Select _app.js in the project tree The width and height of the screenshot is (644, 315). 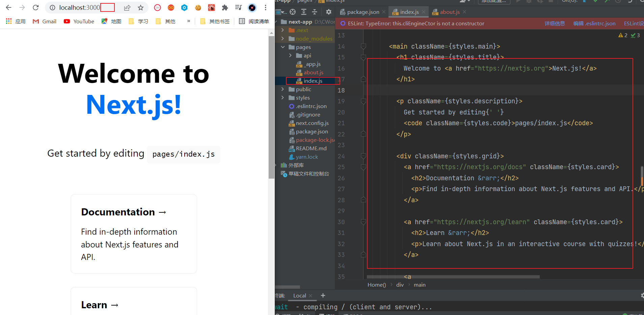308,64
